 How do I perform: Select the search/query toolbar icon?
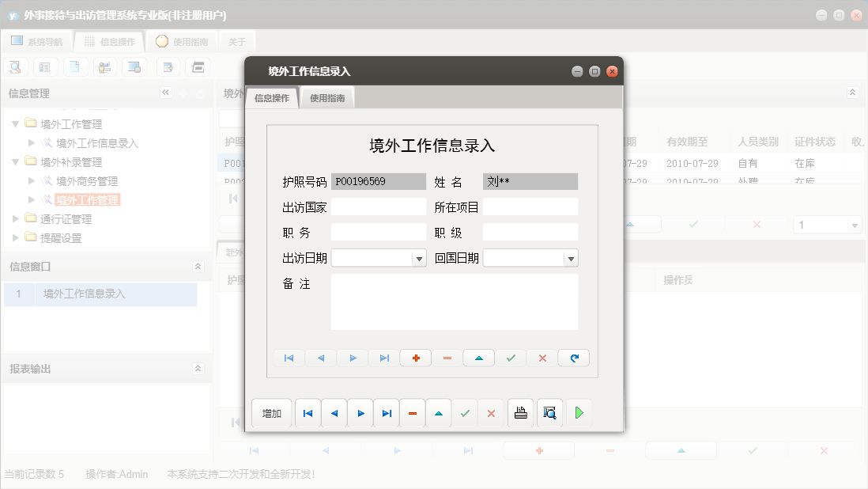(15, 66)
